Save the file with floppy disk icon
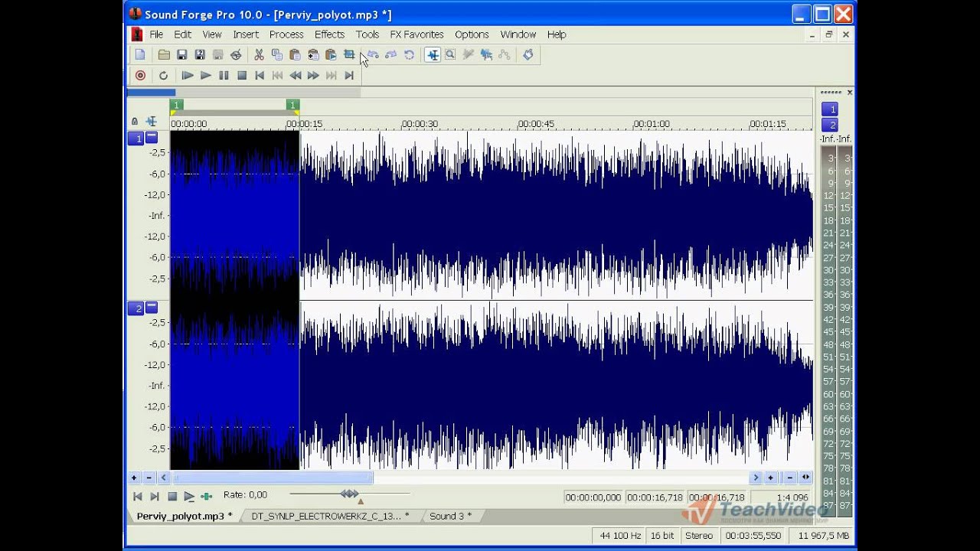This screenshot has height=551, width=980. [181, 54]
